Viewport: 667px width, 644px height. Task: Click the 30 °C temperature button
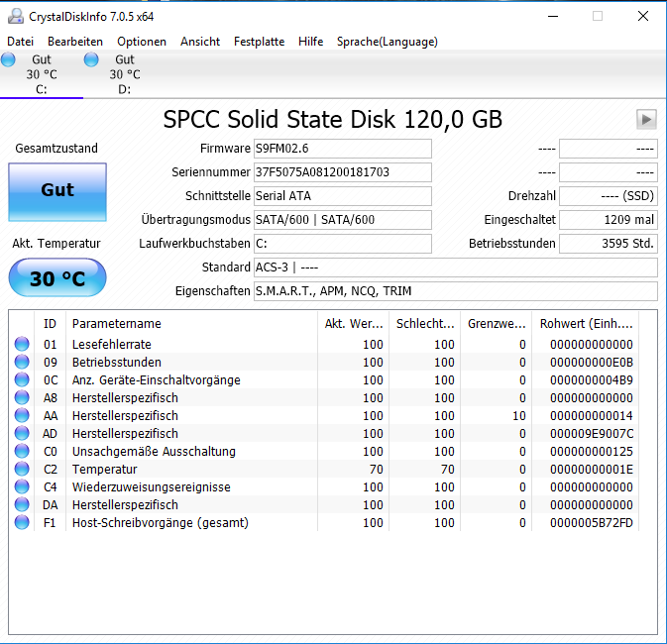57,278
